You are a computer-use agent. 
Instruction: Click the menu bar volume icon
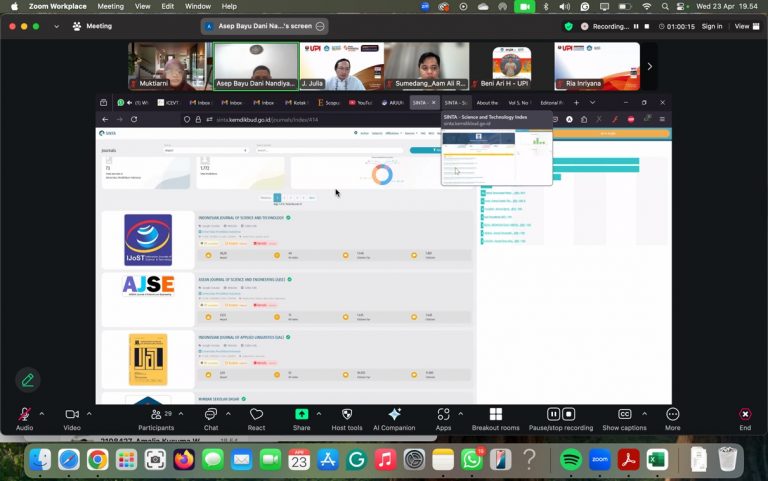(x=564, y=6)
